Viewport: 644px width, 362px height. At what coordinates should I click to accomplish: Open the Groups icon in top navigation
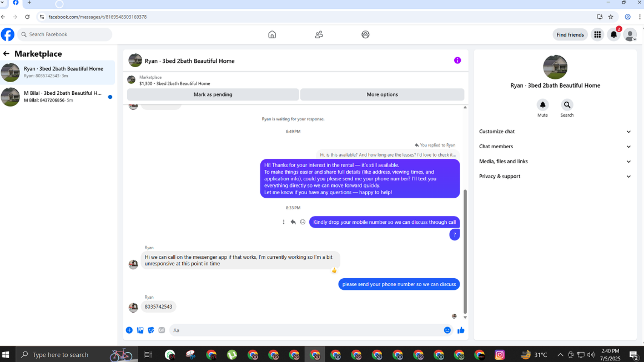click(x=365, y=34)
